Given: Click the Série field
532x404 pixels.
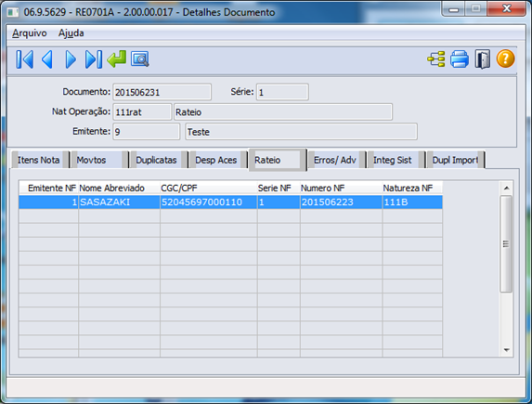Looking at the screenshot, I should [x=282, y=92].
